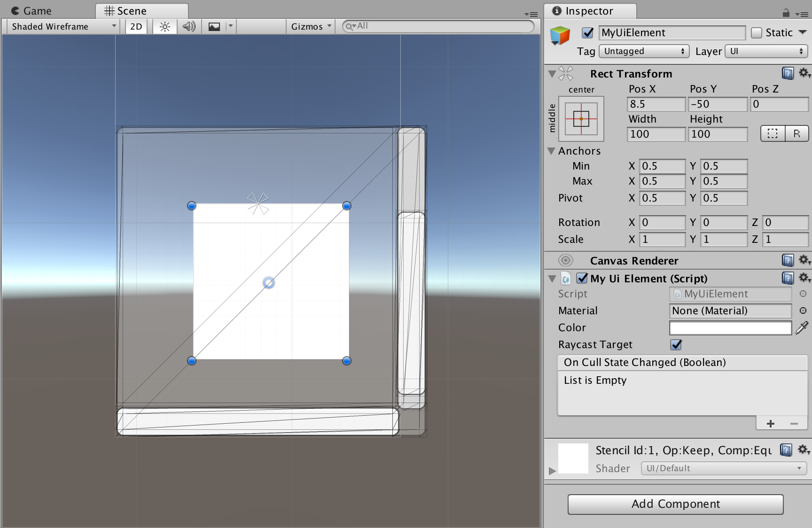Click the white material thumbnail

pyautogui.click(x=573, y=458)
